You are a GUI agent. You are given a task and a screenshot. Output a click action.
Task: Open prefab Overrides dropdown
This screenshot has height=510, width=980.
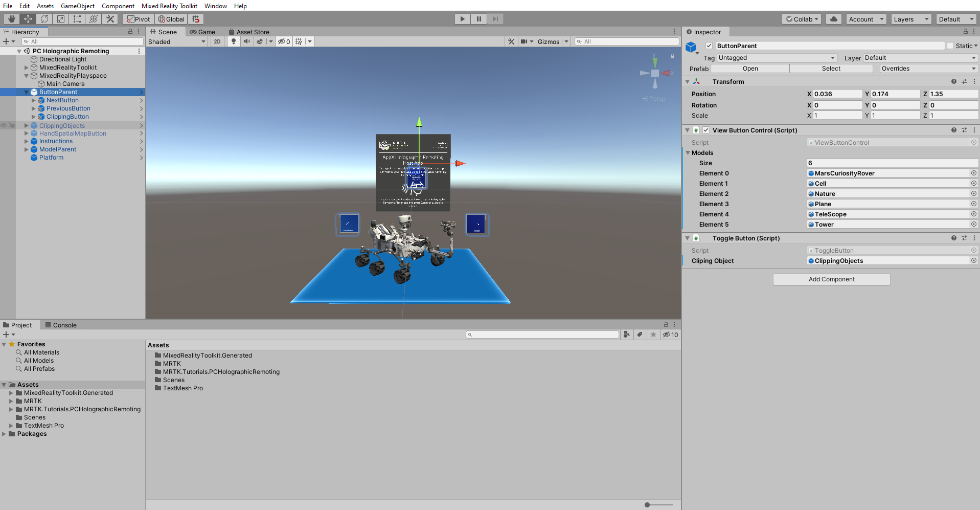click(x=928, y=69)
